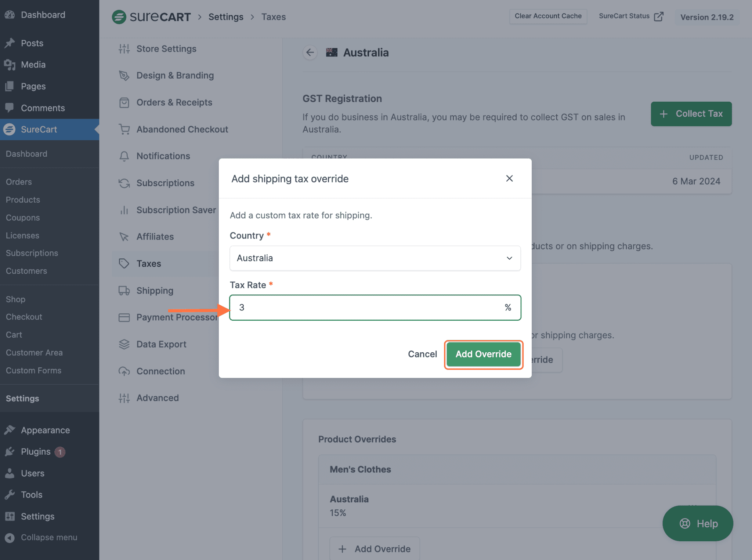Click the Payment Processors card icon

pos(124,317)
